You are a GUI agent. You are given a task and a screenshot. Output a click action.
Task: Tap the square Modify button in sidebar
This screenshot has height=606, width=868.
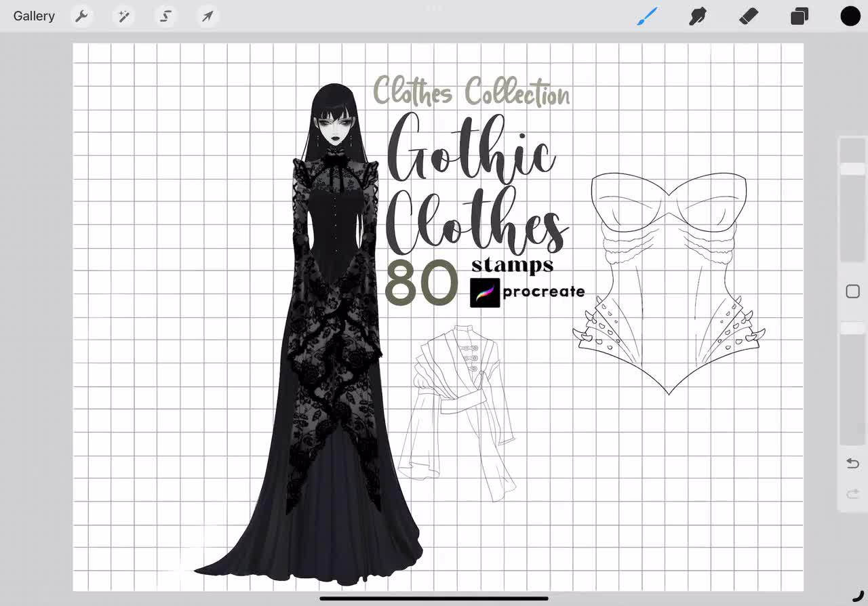[x=852, y=291]
